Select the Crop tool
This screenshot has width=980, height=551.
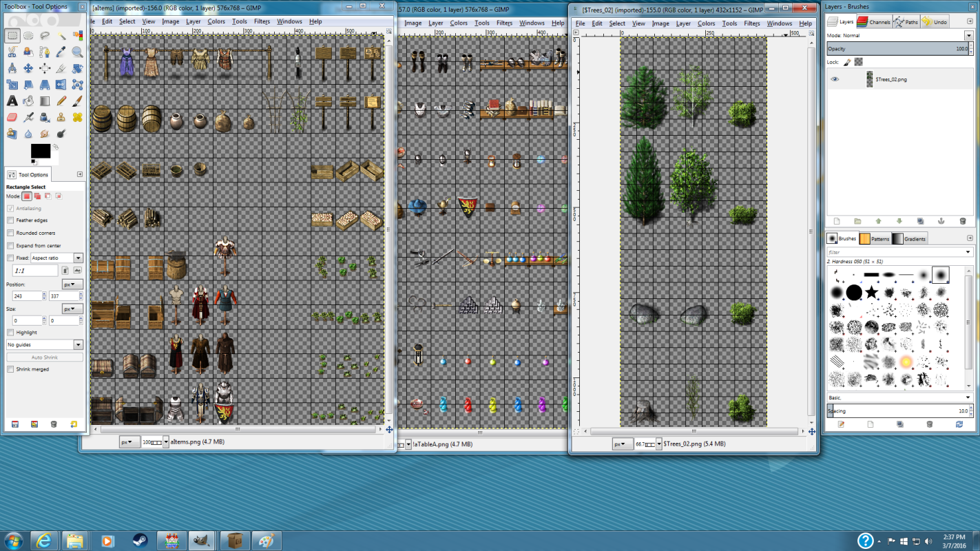[x=61, y=68]
